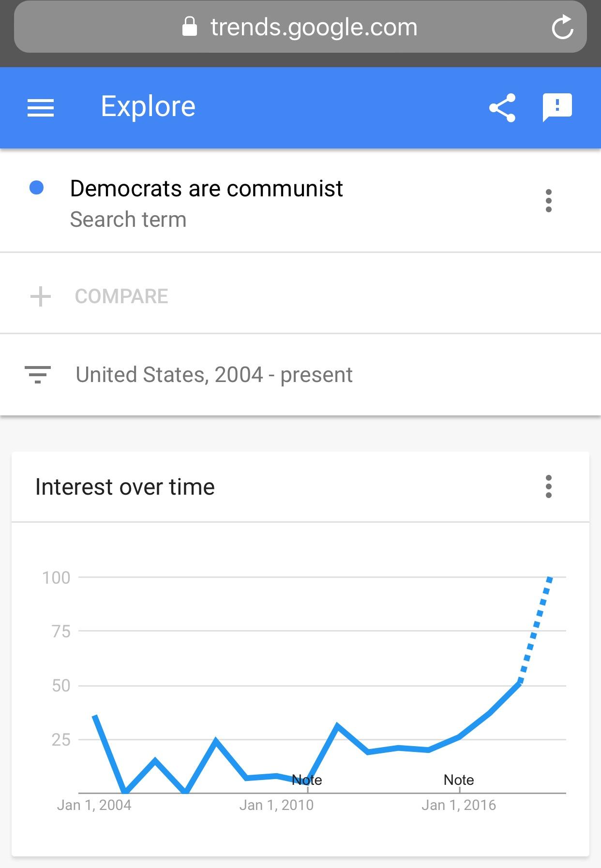Click the Interest over time heading
Screen dimensions: 601x868
[125, 487]
